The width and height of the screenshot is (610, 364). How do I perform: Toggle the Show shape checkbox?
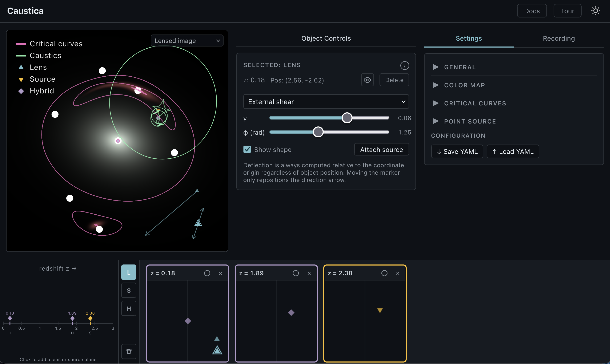[247, 149]
